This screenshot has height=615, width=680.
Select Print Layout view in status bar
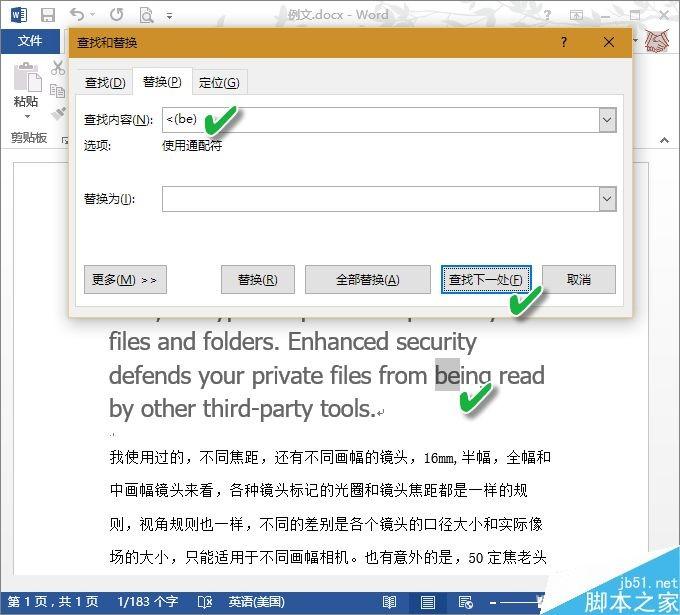[428, 602]
